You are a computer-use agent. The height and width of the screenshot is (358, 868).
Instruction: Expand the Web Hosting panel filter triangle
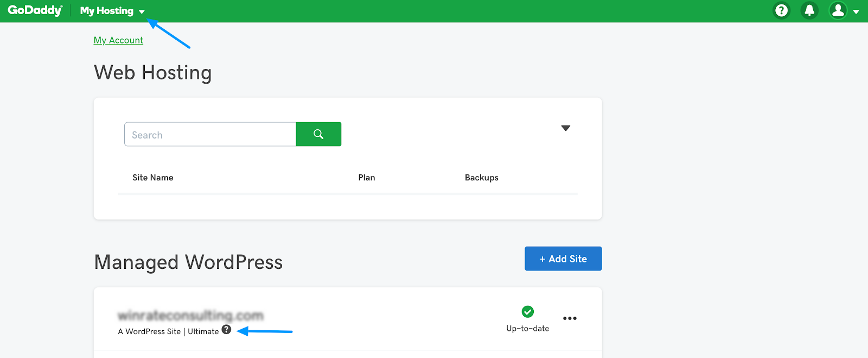click(x=566, y=128)
